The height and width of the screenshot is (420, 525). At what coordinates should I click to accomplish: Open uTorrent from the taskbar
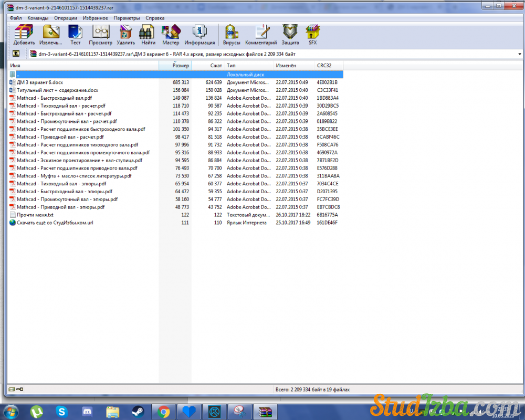click(x=36, y=412)
